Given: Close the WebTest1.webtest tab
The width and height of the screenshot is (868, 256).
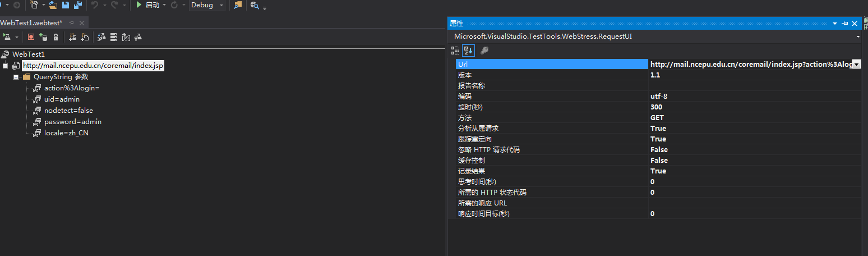Looking at the screenshot, I should pyautogui.click(x=81, y=23).
